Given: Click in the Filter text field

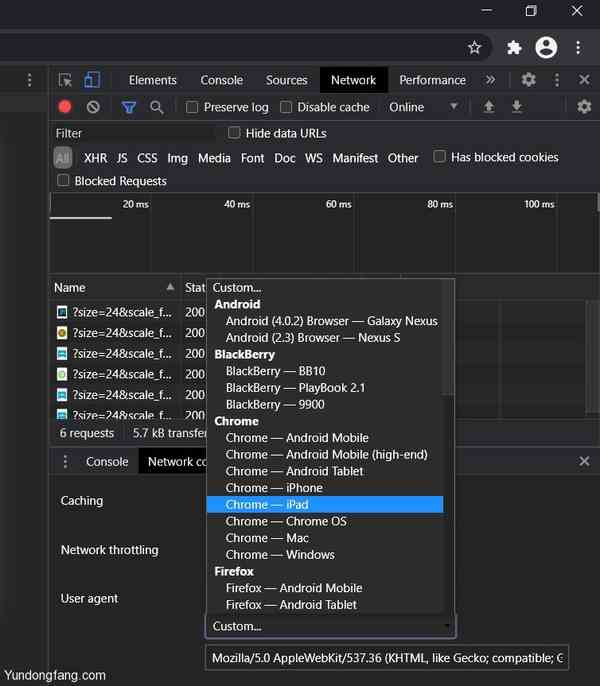Looking at the screenshot, I should pos(133,133).
